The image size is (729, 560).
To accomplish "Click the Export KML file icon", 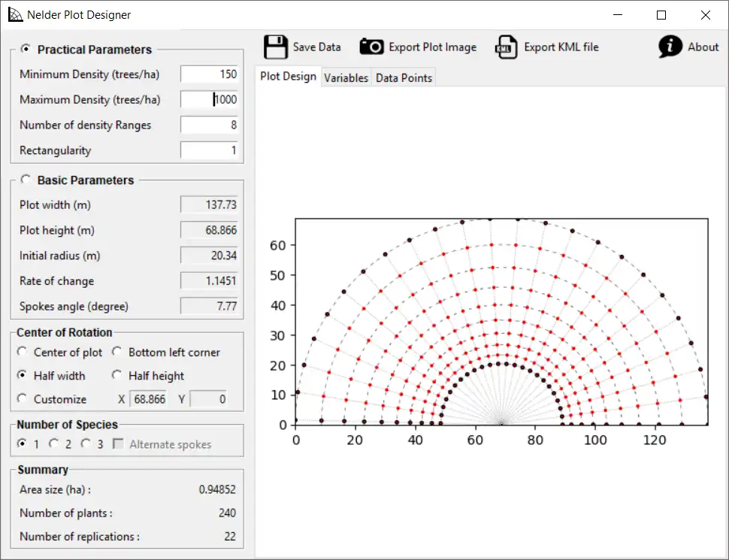I will pos(506,47).
